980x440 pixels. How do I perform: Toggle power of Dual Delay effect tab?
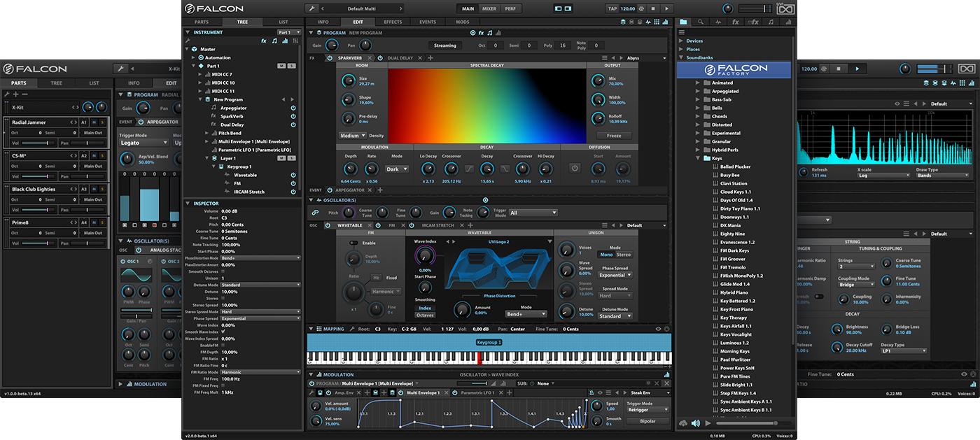[381, 58]
